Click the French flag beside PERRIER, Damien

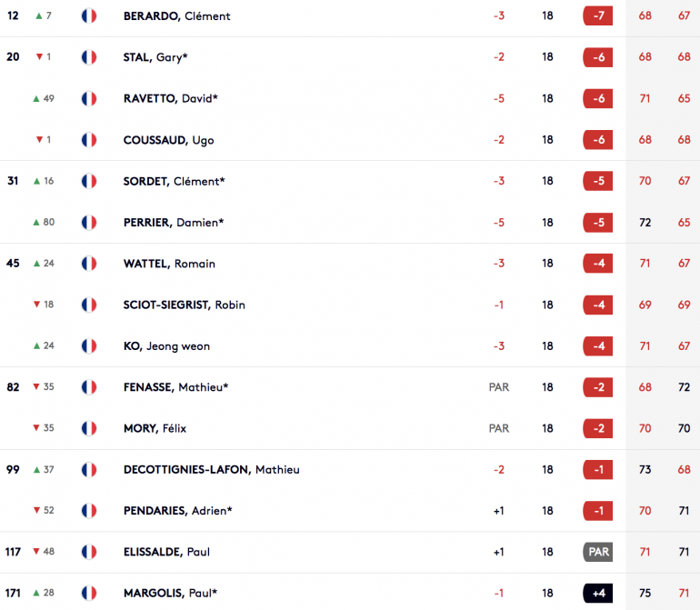click(89, 223)
